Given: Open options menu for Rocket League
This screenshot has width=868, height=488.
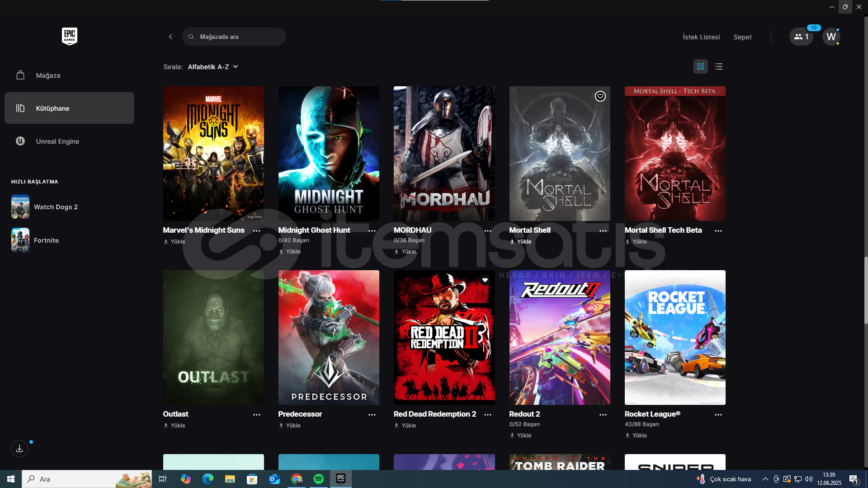Looking at the screenshot, I should pyautogui.click(x=718, y=414).
